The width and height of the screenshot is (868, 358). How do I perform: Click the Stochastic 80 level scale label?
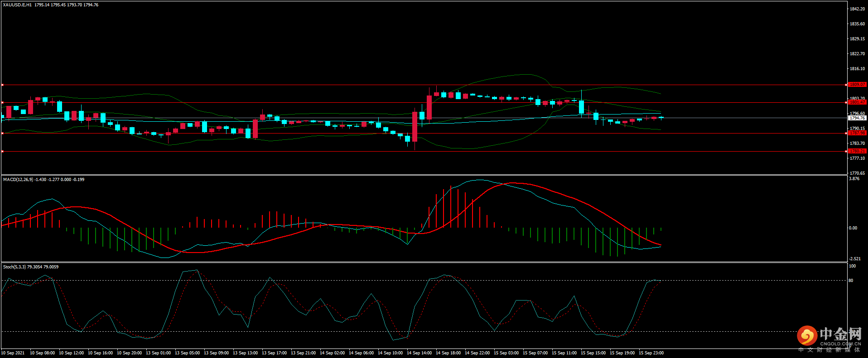851,281
